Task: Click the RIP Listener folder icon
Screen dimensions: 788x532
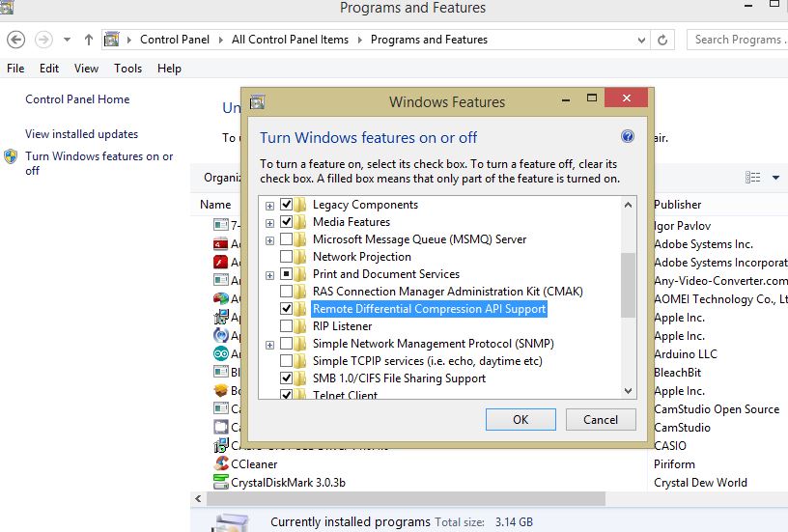Action: coord(300,326)
